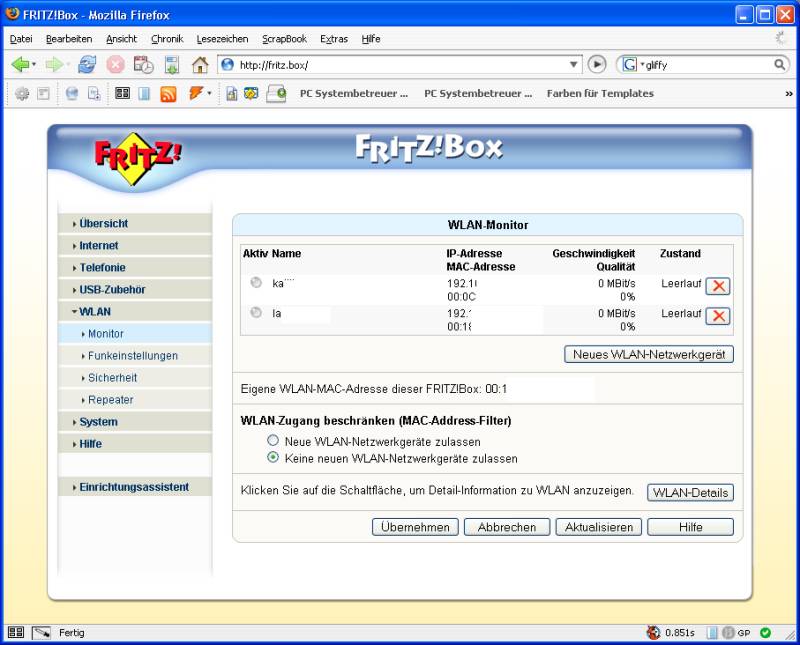Open the orange RSS feed icon
The width and height of the screenshot is (800, 645).
click(168, 94)
